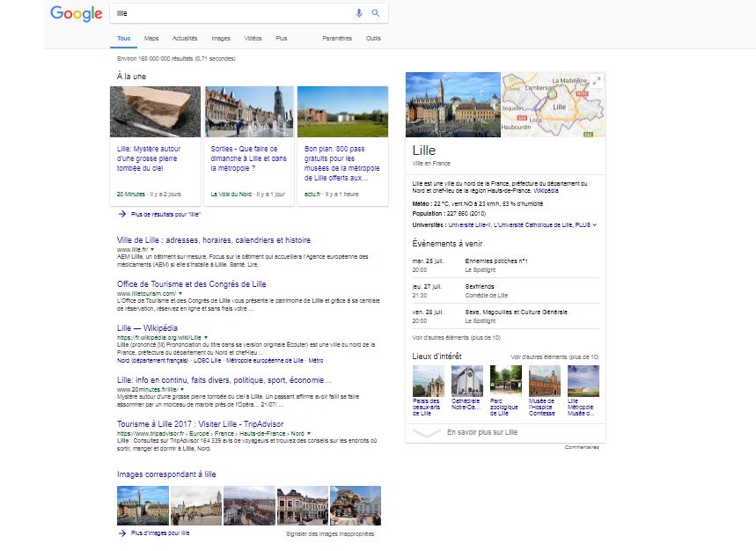Screen dimensions: 756x551
Task: Click L'Université Catholique de Lille link
Action: (532, 225)
